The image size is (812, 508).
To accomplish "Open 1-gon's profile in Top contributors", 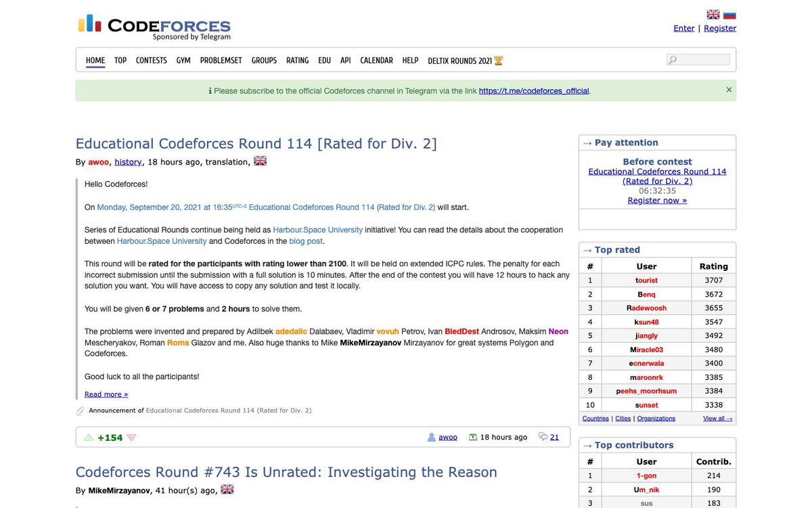I will [x=646, y=476].
